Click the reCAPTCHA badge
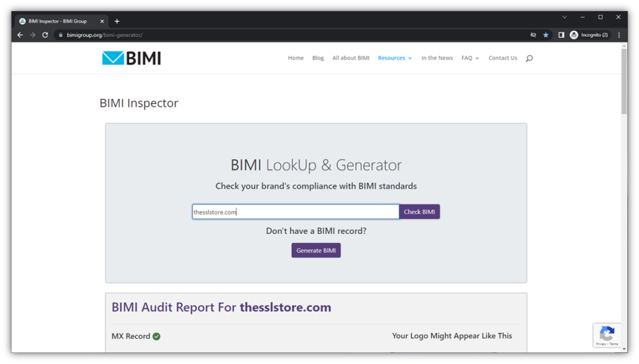 click(607, 335)
